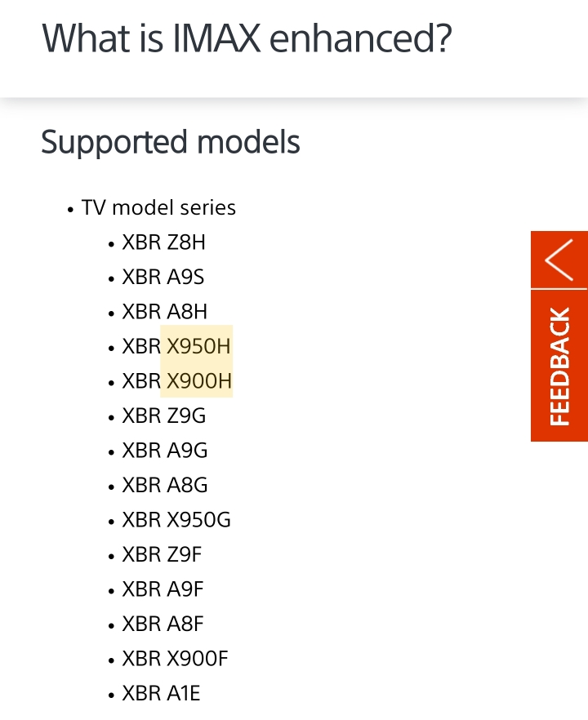The height and width of the screenshot is (720, 588).
Task: Click the XBR A1E model entry
Action: point(161,693)
